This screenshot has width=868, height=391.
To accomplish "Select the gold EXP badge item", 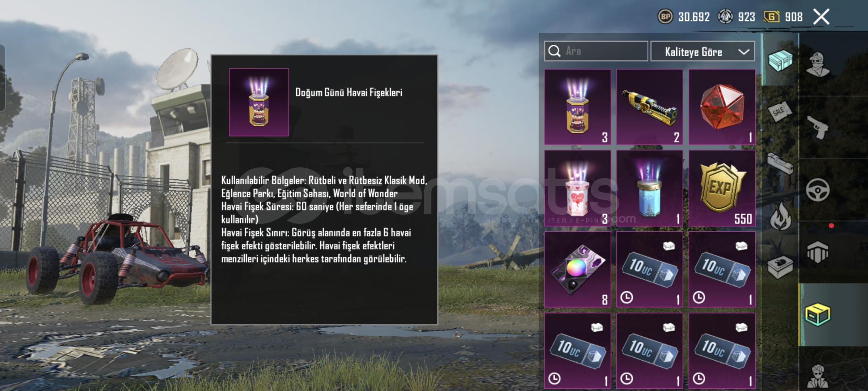I will (722, 188).
